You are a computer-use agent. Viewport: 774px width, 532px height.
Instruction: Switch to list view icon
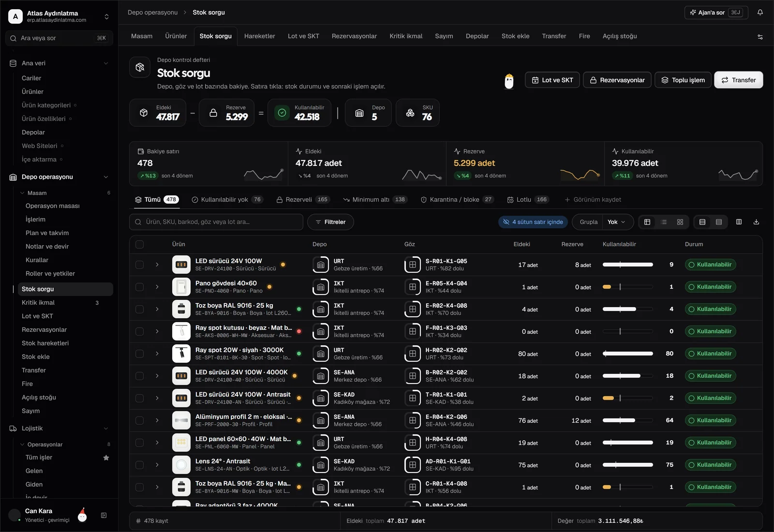664,222
